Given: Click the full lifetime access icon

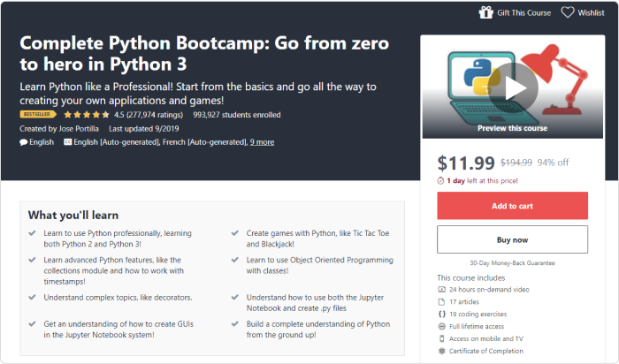Looking at the screenshot, I should (x=442, y=326).
